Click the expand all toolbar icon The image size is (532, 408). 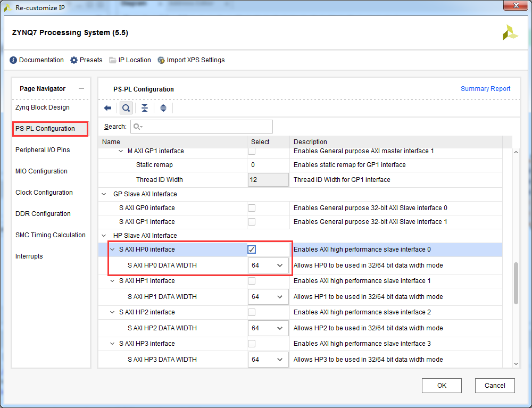pos(163,108)
